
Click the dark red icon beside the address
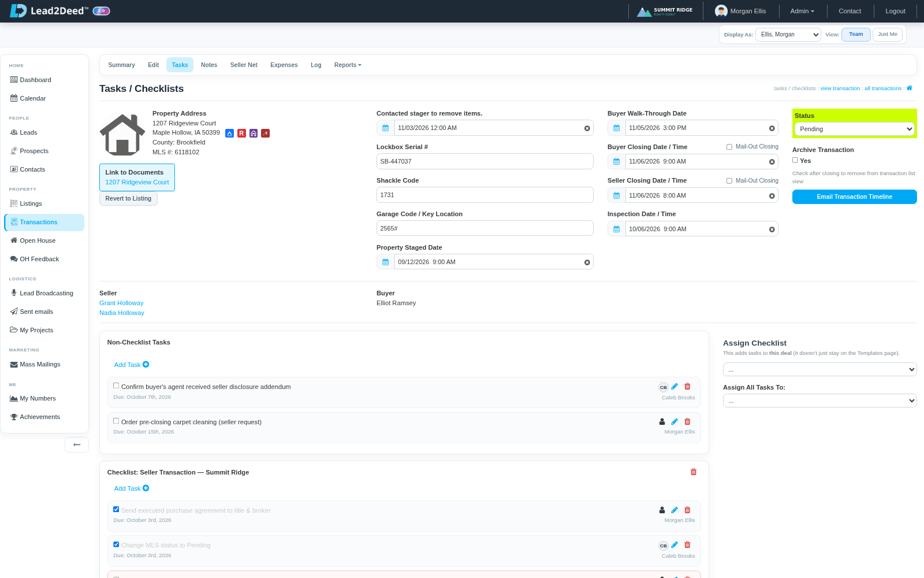click(x=266, y=133)
